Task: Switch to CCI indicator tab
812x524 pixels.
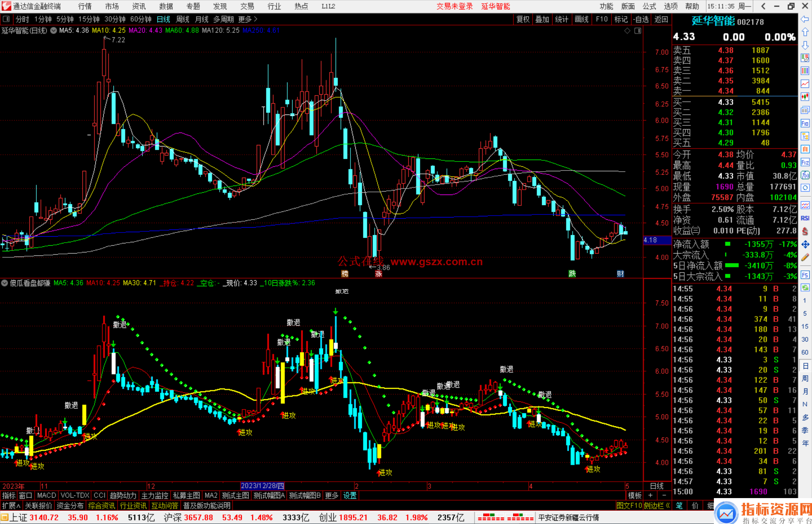Action: point(100,495)
